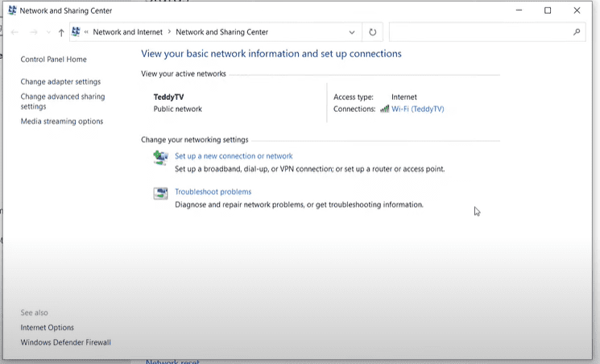The height and width of the screenshot is (364, 600).
Task: Click the Troubleshoot problems icon
Action: tap(160, 193)
